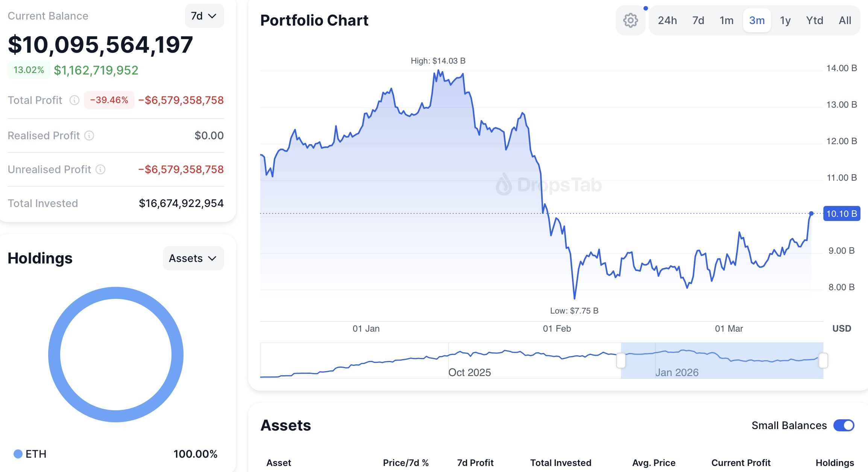Show the Ytd chart range
Screen dimensions: 868x472
click(x=814, y=20)
